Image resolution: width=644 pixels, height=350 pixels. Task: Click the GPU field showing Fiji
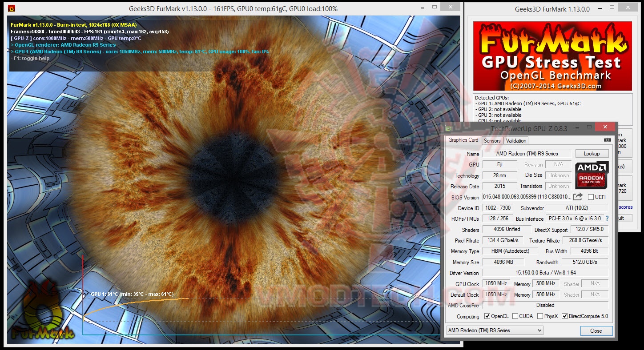click(x=500, y=164)
